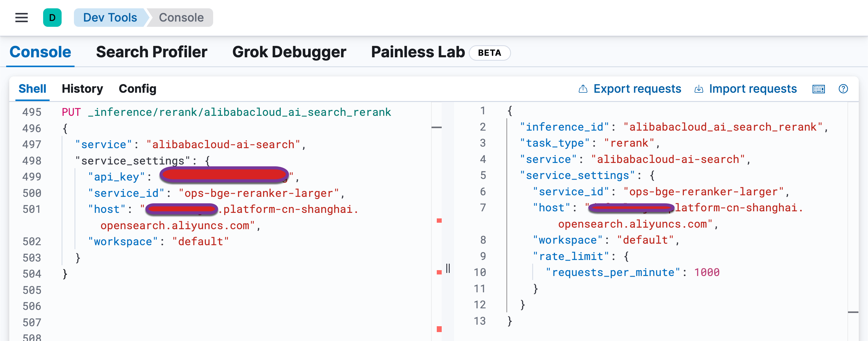Click "alibabacloud-ai-search" value on line 497
The width and height of the screenshot is (868, 341).
tap(223, 144)
